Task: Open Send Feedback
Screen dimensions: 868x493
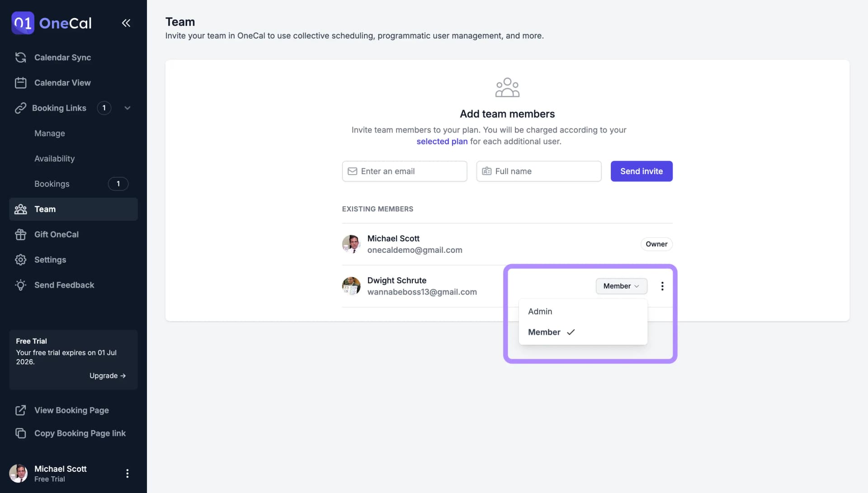Action: coord(73,285)
